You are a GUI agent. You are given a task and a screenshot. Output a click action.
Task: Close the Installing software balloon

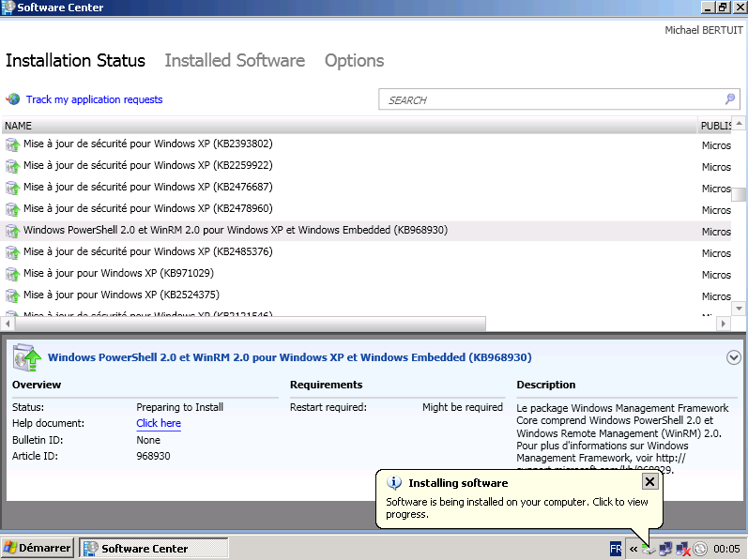click(649, 482)
